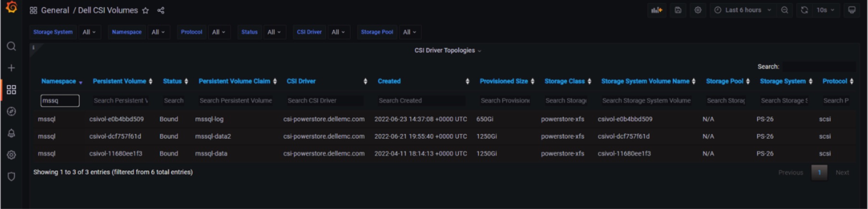Focus the global table Search box
The image size is (868, 209).
pos(818,66)
